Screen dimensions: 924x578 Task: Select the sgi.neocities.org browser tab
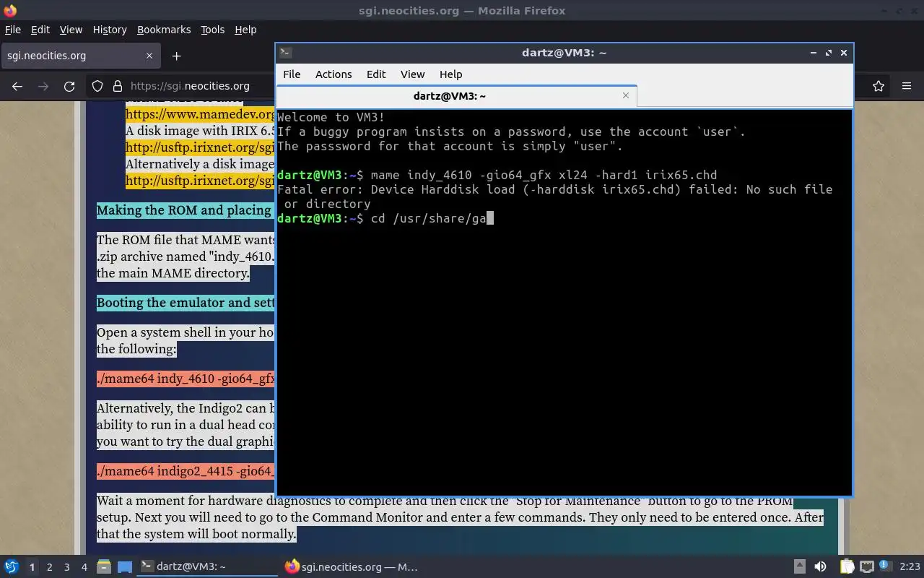(80, 56)
